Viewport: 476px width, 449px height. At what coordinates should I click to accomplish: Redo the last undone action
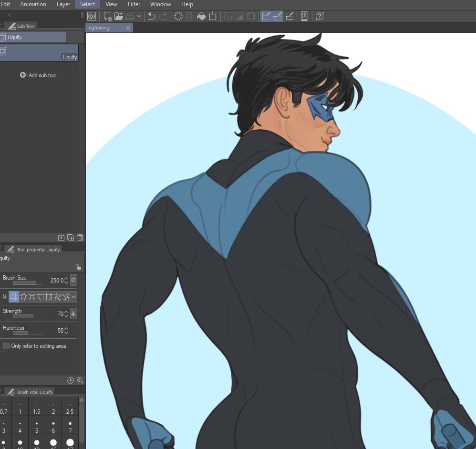tap(163, 16)
